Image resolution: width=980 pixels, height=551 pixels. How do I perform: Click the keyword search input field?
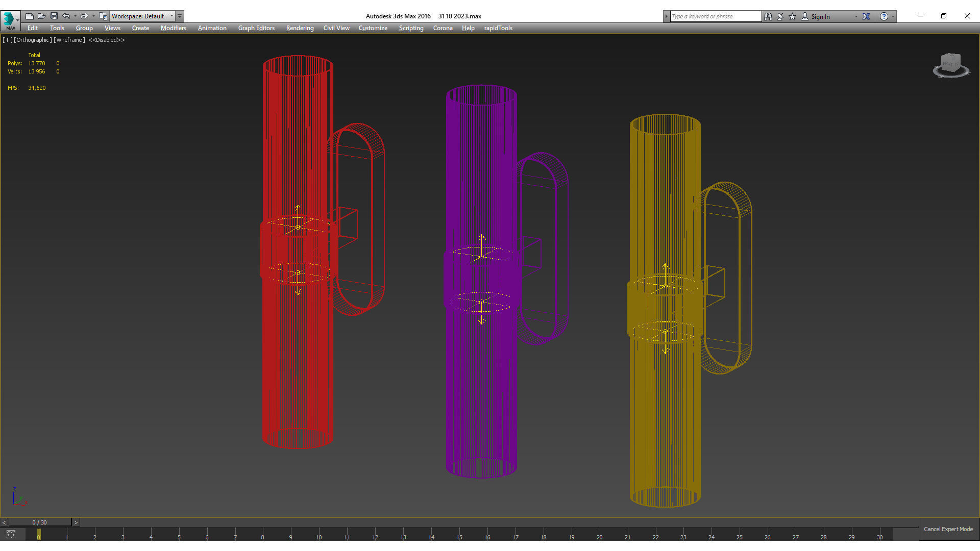pos(715,16)
